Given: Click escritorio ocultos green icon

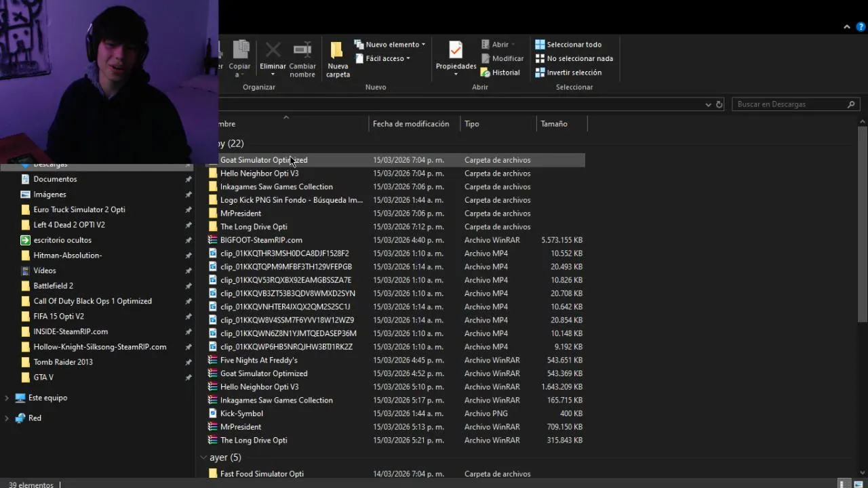Looking at the screenshot, I should 26,240.
